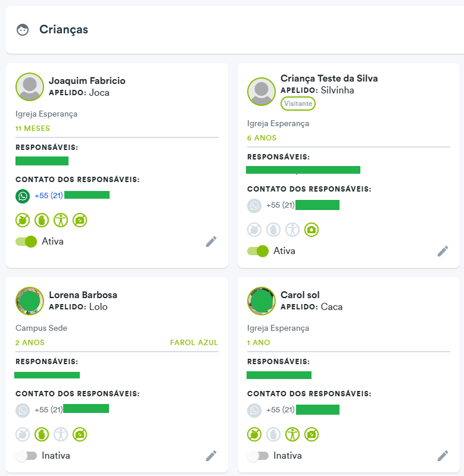464x476 pixels.
Task: Edit Criança Teste da Silva via pencil
Action: (443, 251)
